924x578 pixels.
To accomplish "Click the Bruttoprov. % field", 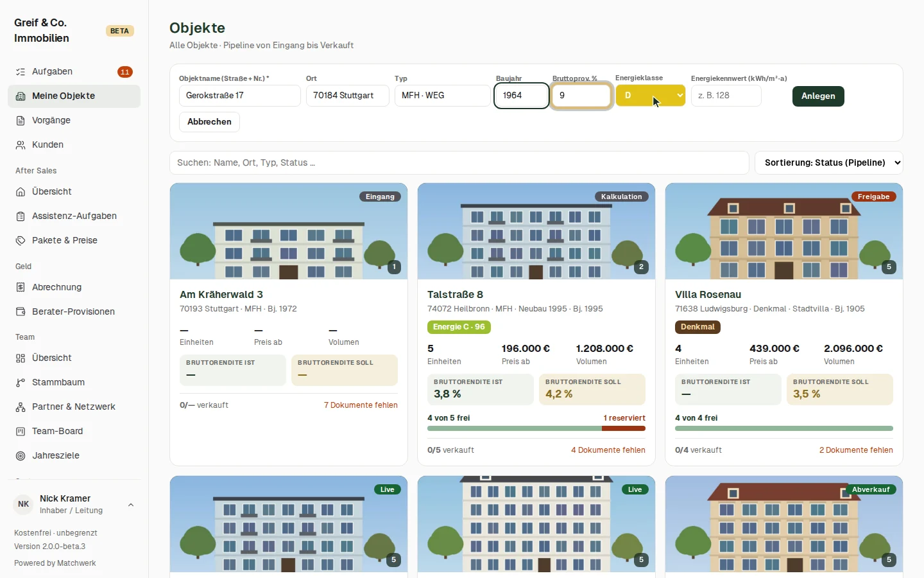I will 581,96.
